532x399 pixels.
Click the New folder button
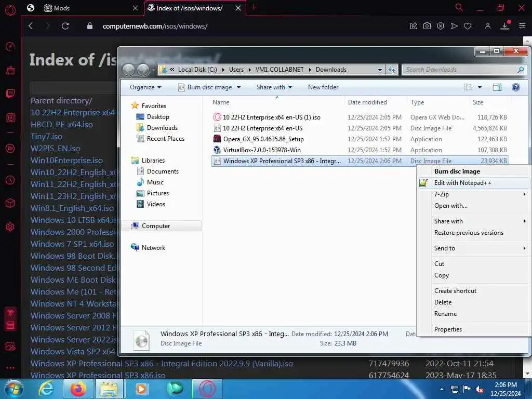pos(323,87)
